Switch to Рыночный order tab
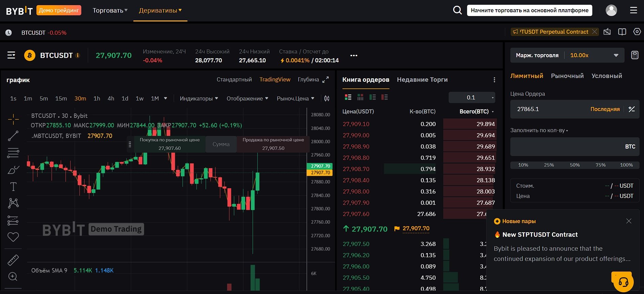Screen dimensions: 644x294 (567, 76)
